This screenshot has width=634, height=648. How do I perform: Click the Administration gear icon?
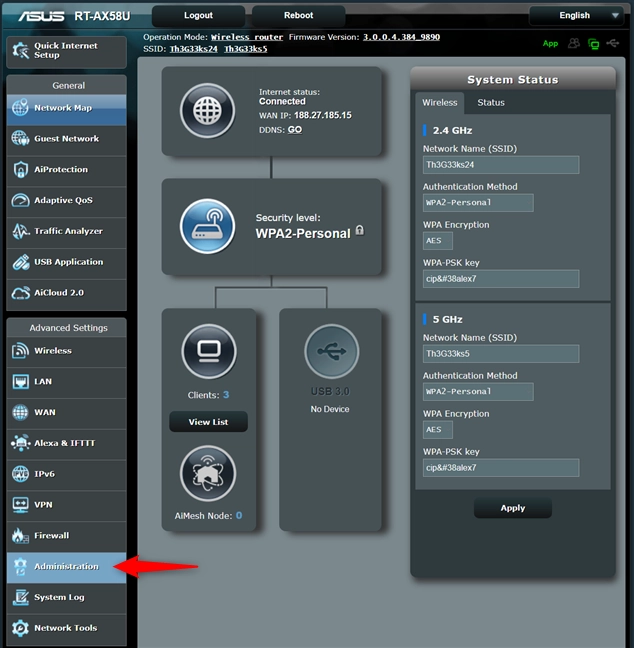point(20,567)
